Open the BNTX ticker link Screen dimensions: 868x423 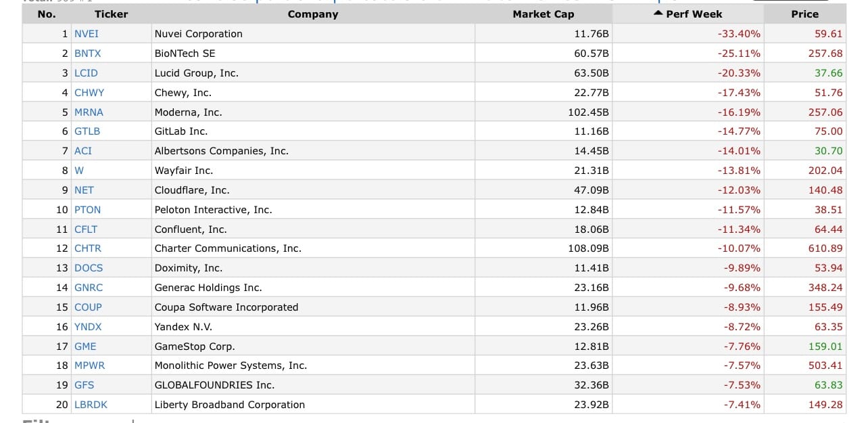(88, 53)
